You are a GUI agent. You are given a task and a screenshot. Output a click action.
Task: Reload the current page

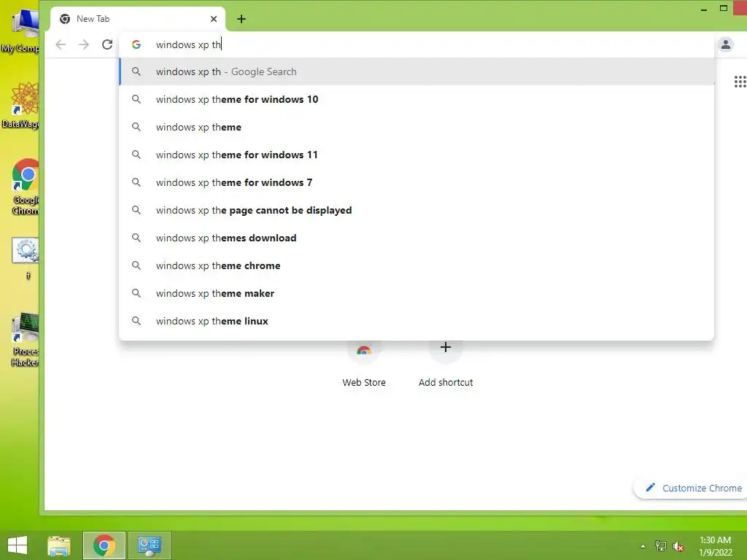(x=107, y=44)
